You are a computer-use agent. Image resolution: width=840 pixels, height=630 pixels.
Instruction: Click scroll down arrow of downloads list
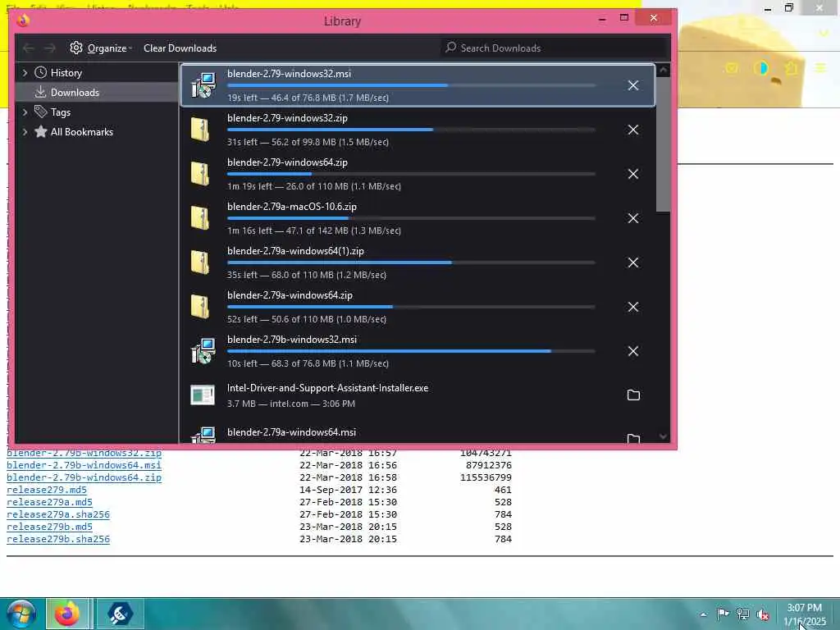[663, 436]
